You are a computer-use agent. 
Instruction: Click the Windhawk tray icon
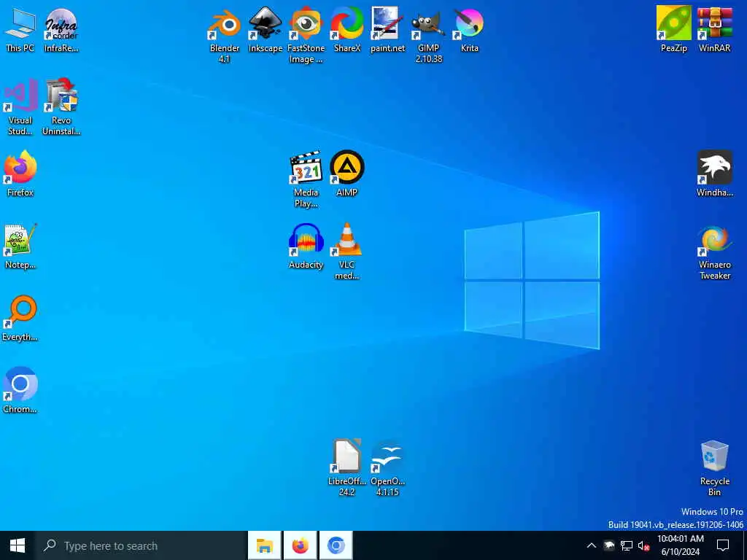(x=609, y=545)
